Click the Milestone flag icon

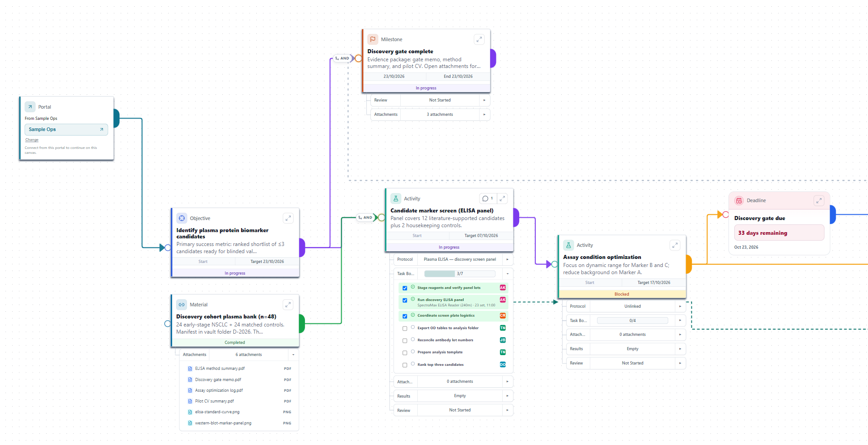tap(373, 39)
